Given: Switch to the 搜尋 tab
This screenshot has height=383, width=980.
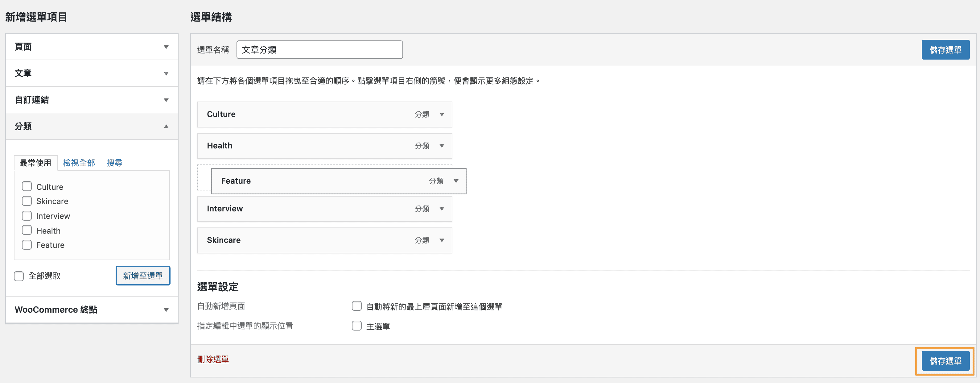Looking at the screenshot, I should 114,163.
